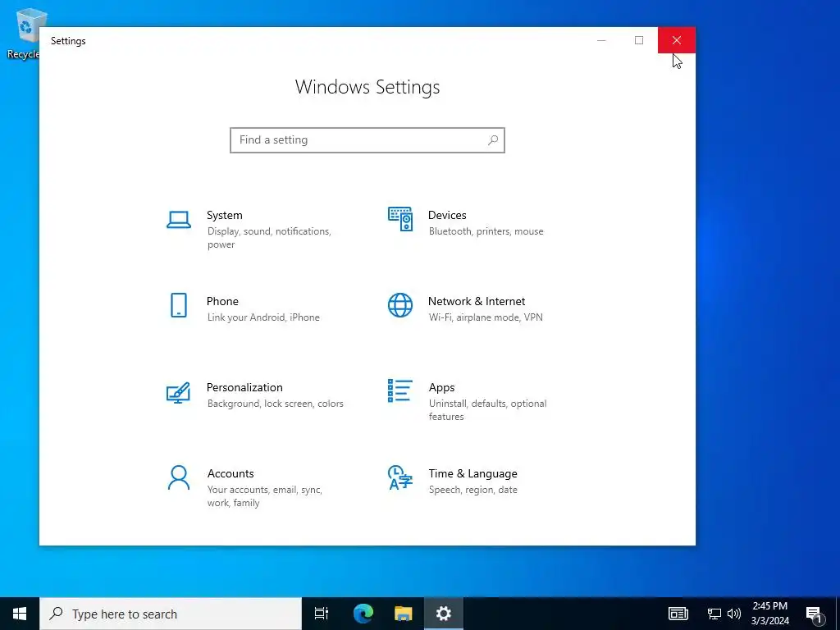840x630 pixels.
Task: Click "Bluetooth, printers, mouse" description
Action: coord(486,231)
